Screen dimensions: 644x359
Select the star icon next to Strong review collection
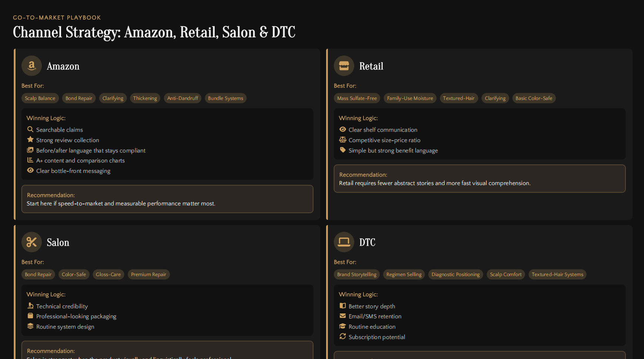tap(30, 140)
